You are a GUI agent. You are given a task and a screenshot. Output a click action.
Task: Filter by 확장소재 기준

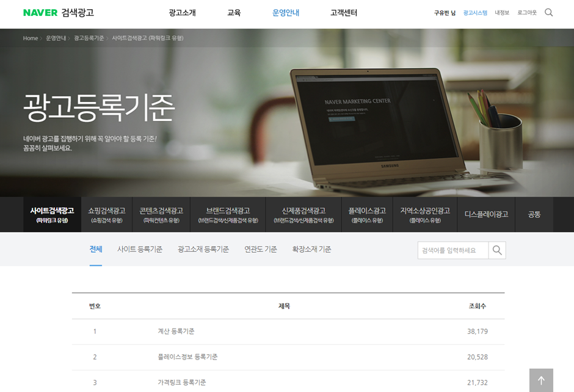pyautogui.click(x=311, y=249)
